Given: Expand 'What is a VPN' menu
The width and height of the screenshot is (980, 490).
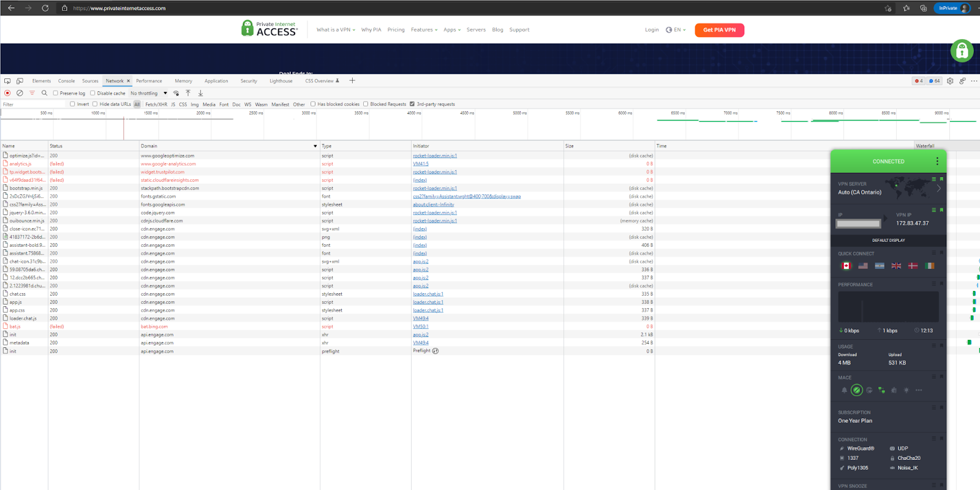Looking at the screenshot, I should pyautogui.click(x=336, y=29).
